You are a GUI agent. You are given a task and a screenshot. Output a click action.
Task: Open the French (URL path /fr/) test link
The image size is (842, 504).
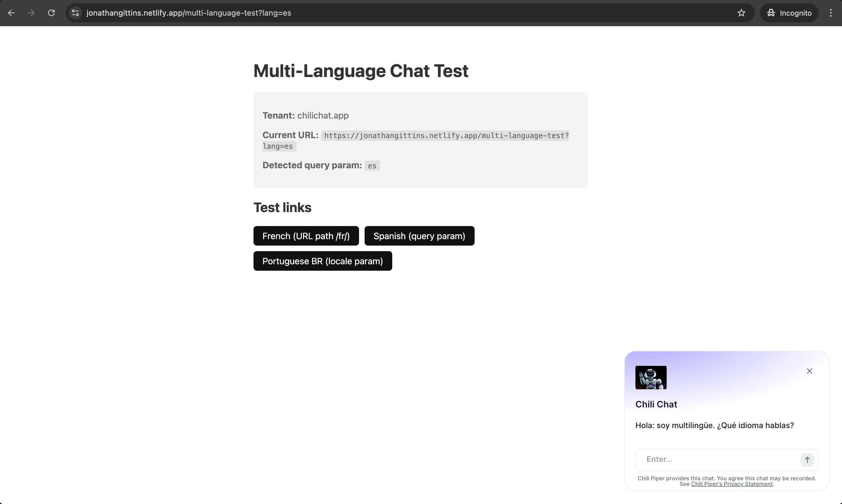[x=305, y=236]
